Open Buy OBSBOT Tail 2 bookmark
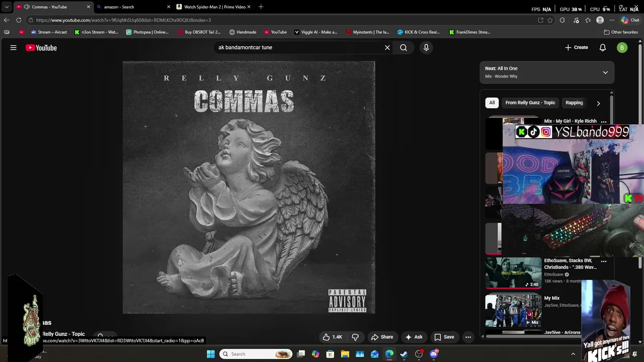 coord(199,32)
